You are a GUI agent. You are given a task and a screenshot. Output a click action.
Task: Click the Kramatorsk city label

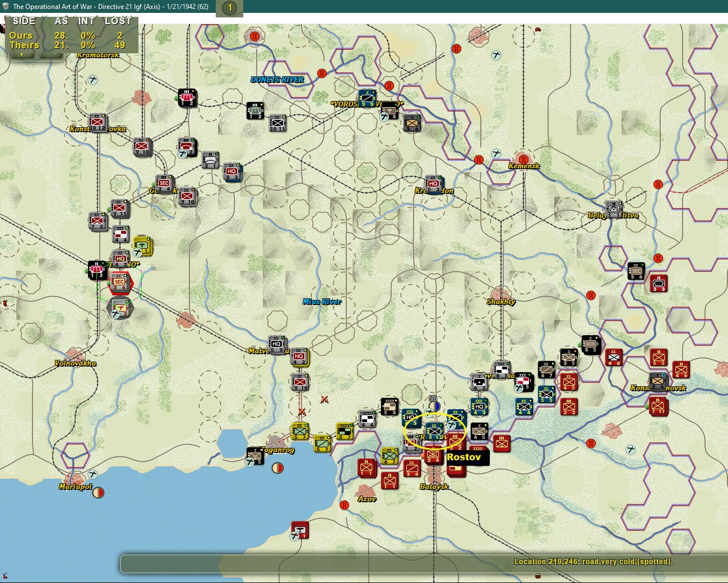tap(98, 55)
